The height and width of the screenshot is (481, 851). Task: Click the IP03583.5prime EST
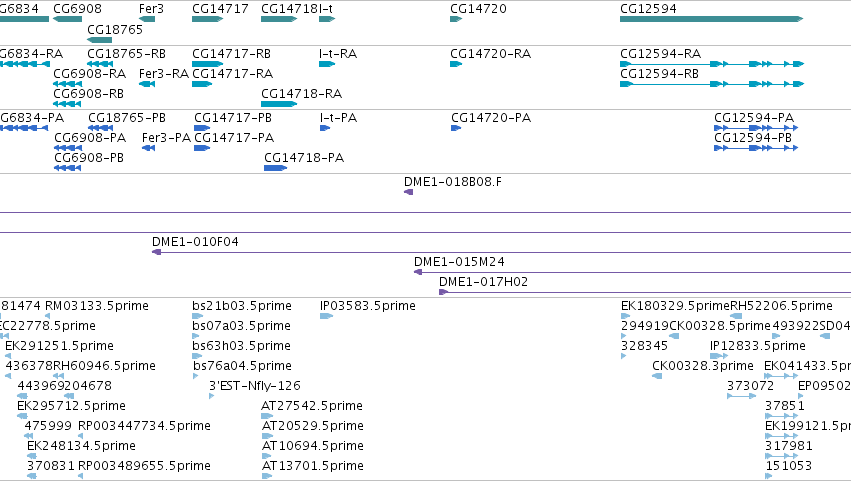click(x=367, y=306)
